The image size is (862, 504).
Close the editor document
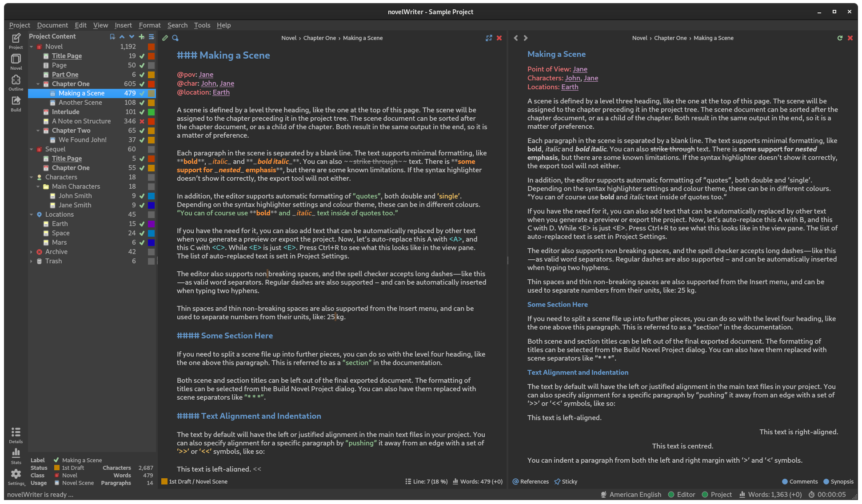click(499, 38)
